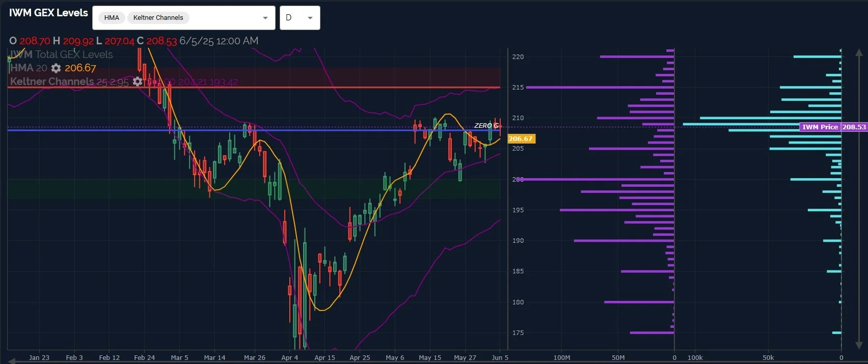
Task: Click the 195 price axis label
Action: (x=518, y=210)
